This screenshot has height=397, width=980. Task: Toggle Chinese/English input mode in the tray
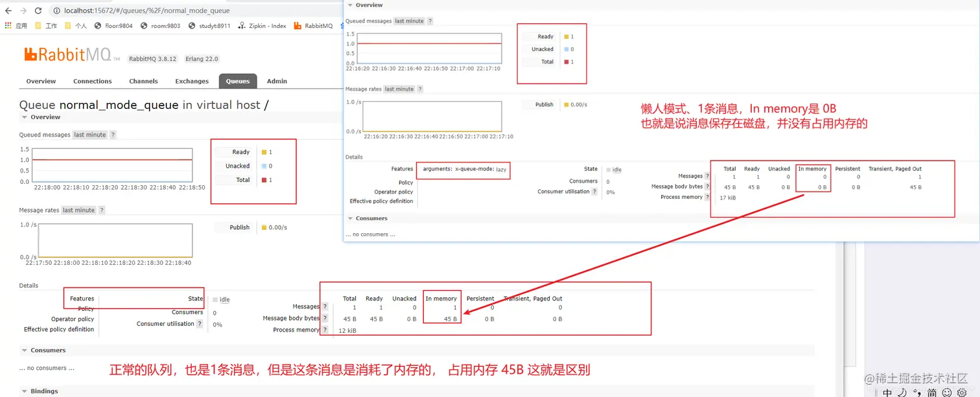pyautogui.click(x=887, y=392)
